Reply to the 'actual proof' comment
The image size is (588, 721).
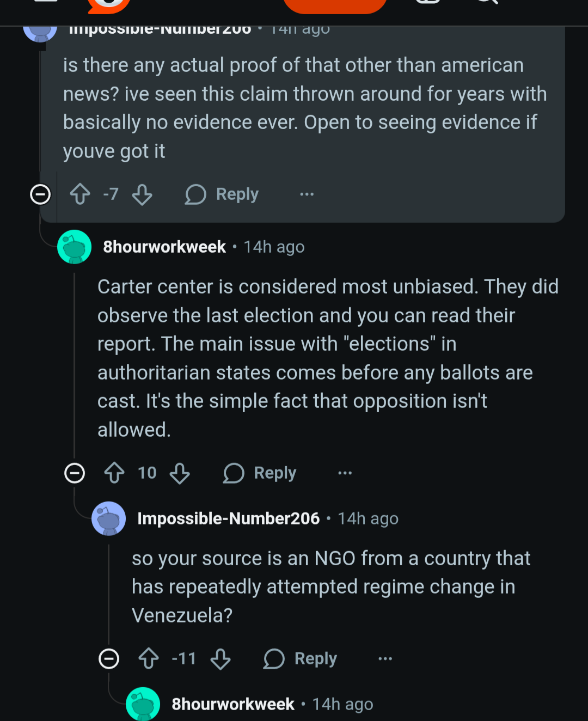(222, 194)
